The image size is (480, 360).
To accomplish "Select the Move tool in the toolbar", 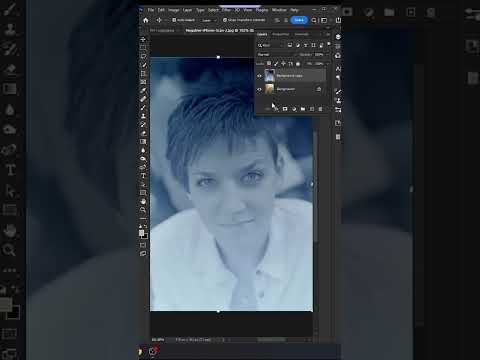I will point(143,39).
